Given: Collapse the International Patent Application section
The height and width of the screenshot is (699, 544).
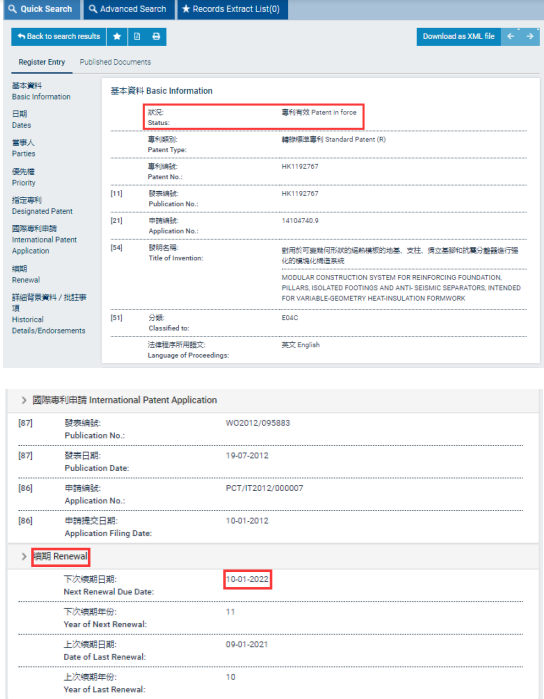Looking at the screenshot, I should coord(24,400).
